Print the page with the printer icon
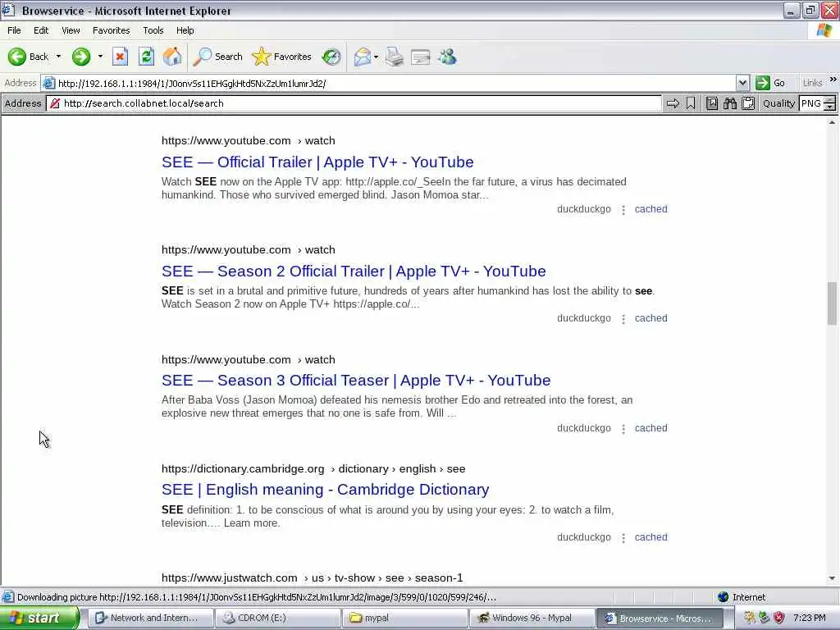The image size is (840, 630). pyautogui.click(x=395, y=57)
